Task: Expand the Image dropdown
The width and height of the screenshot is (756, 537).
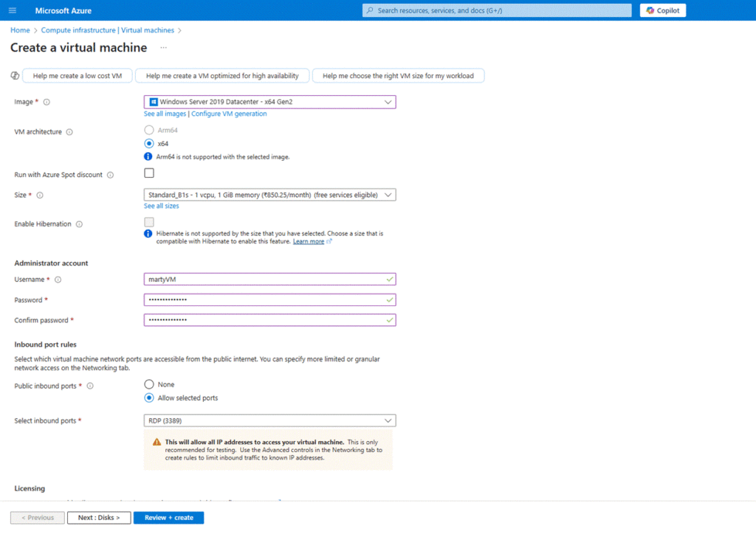Action: [269, 102]
